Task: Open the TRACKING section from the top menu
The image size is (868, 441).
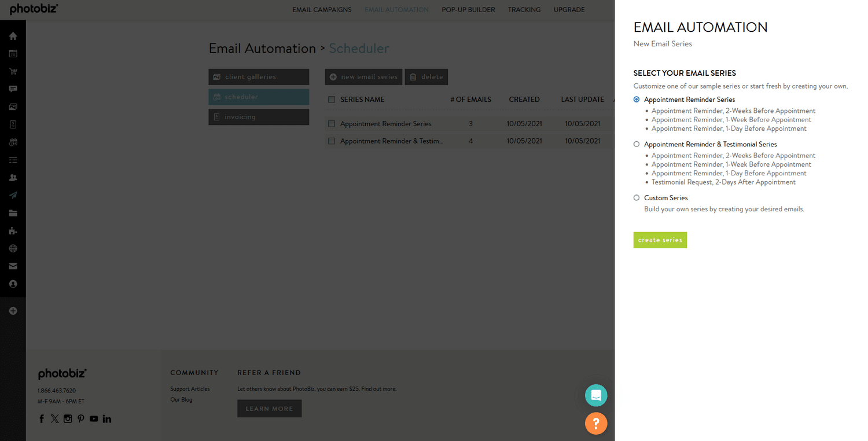Action: coord(524,9)
